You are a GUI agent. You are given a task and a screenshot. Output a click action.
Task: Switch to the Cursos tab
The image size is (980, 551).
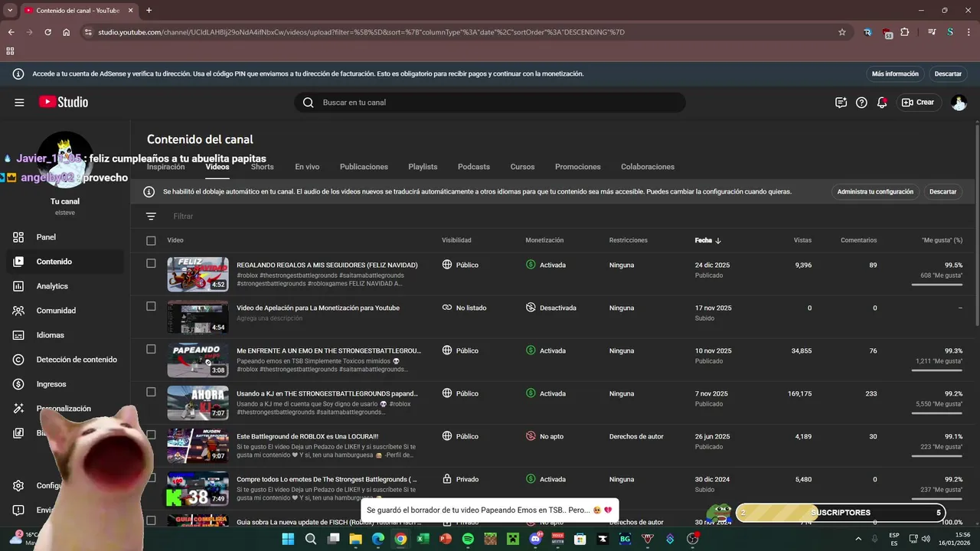point(522,167)
